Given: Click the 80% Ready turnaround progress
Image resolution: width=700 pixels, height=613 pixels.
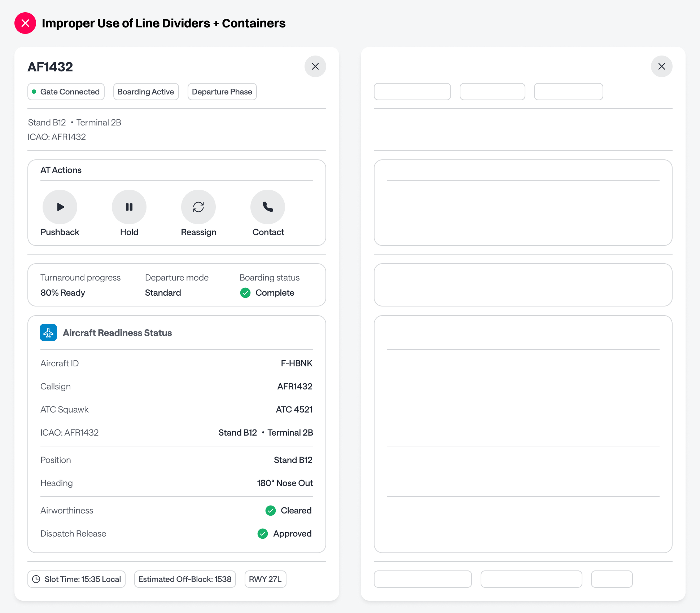Looking at the screenshot, I should [x=63, y=293].
